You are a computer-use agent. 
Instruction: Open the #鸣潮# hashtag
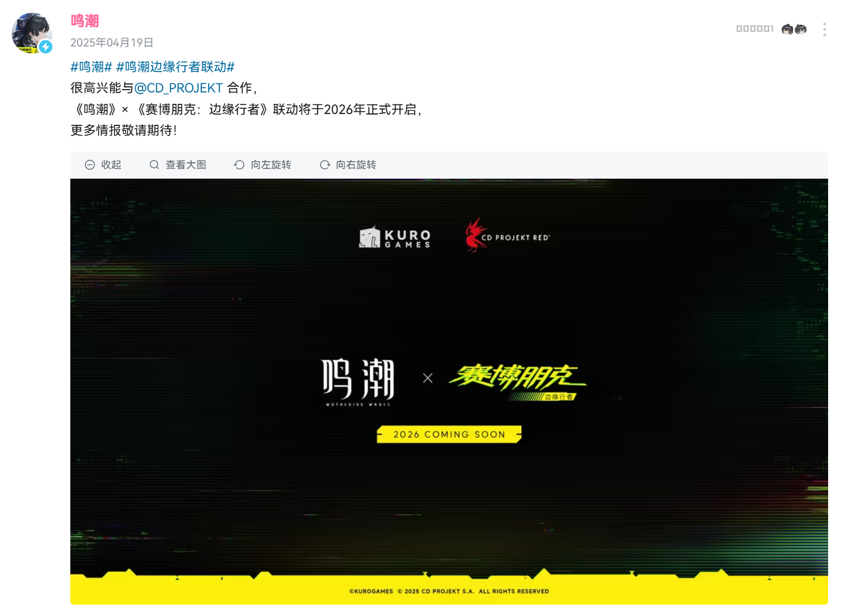pos(91,67)
